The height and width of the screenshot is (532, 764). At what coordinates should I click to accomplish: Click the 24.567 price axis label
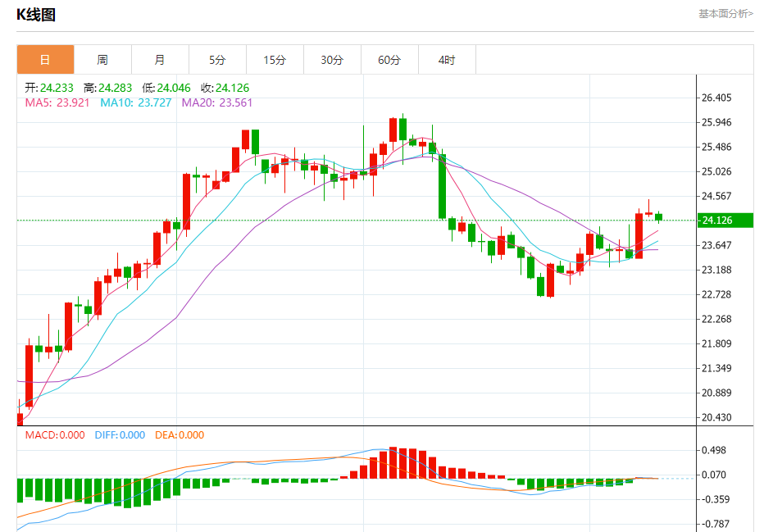point(716,197)
